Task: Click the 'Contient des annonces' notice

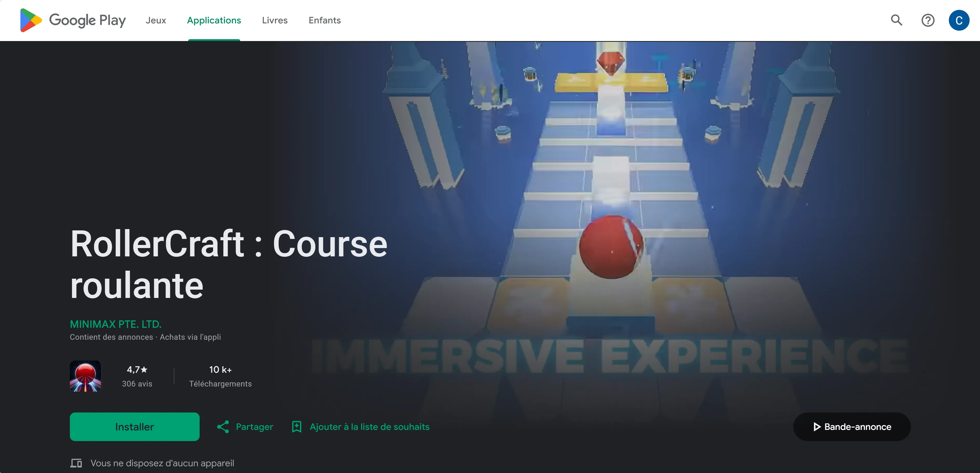Action: (111, 337)
